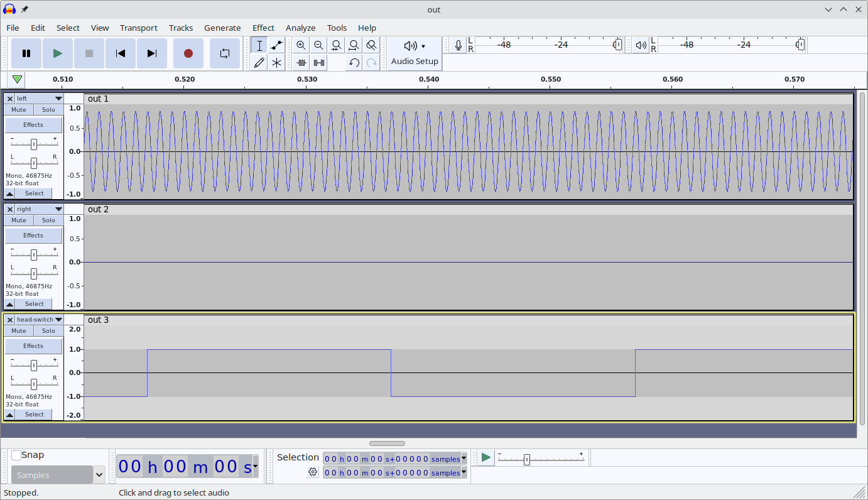Image resolution: width=868 pixels, height=500 pixels.
Task: Click the Zoom Toggle icon
Action: [x=372, y=45]
